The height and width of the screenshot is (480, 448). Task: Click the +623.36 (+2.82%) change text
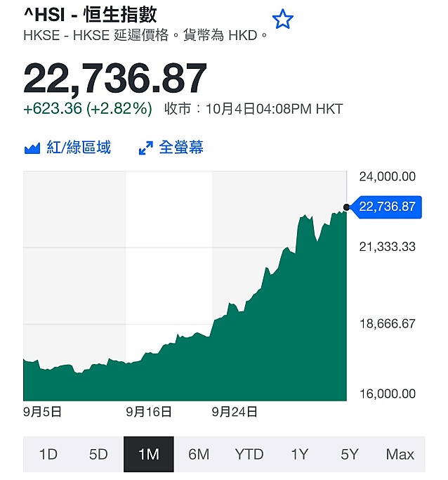point(88,109)
